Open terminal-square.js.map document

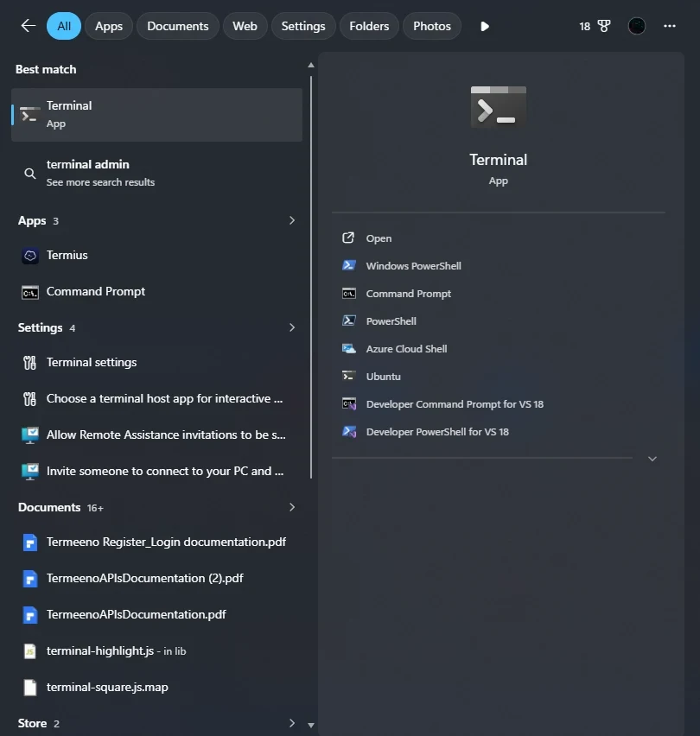point(156,687)
